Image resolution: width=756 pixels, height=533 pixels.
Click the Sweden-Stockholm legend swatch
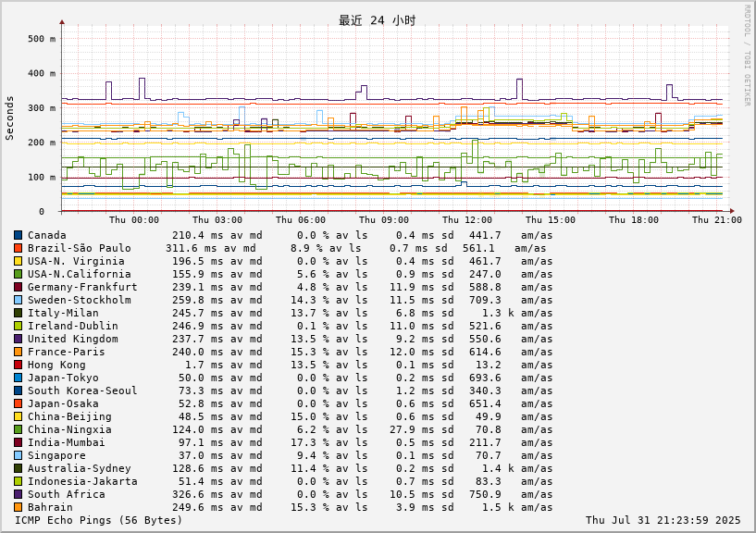pyautogui.click(x=19, y=300)
